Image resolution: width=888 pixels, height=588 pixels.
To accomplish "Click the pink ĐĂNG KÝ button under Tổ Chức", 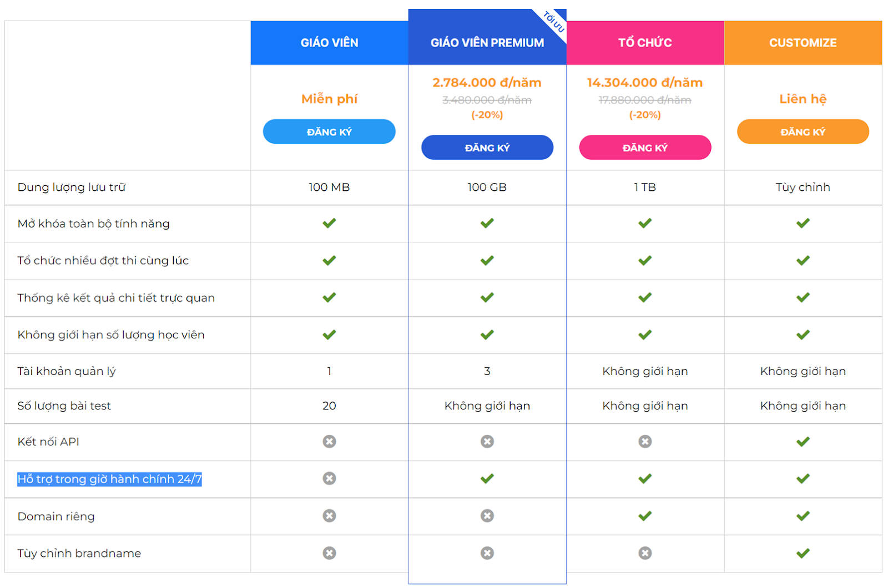I will tap(645, 148).
